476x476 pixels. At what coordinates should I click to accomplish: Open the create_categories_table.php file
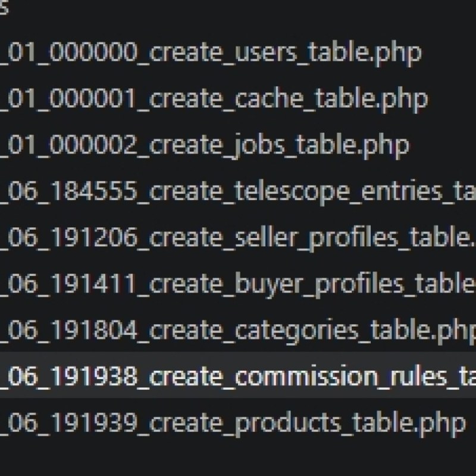coord(238,331)
